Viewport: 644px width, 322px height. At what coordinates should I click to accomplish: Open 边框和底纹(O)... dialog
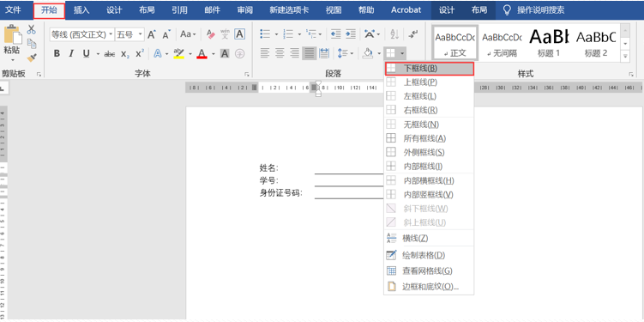[x=429, y=286]
